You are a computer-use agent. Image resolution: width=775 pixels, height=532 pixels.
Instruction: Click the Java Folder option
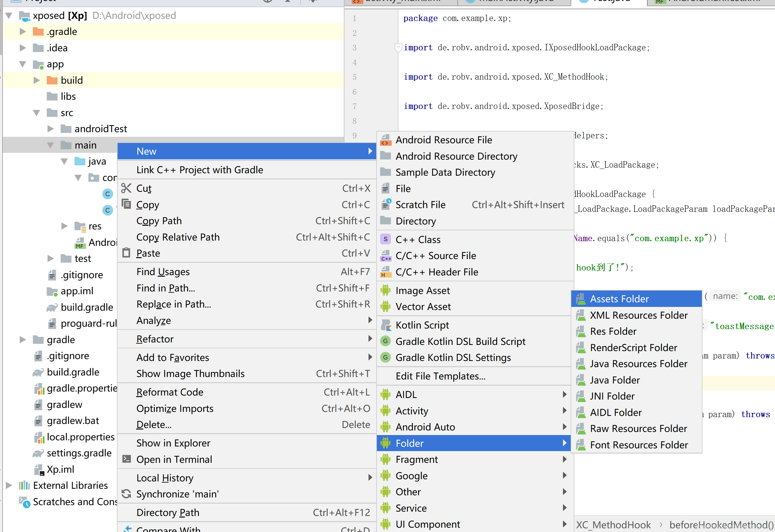[x=615, y=379]
